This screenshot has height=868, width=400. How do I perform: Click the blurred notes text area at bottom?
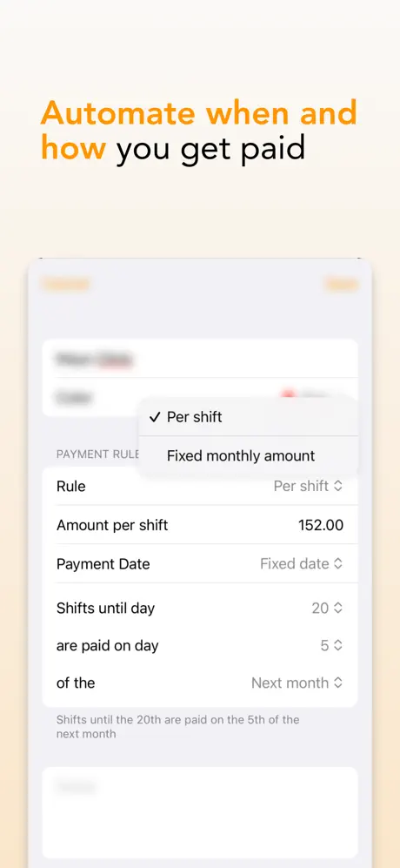[200, 812]
